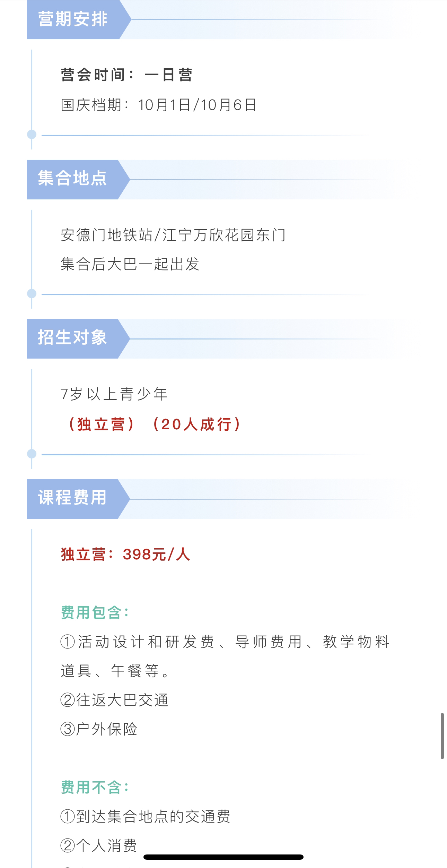The image size is (447, 868).
Task: Click the circled ① before 到达集合地点的交通费
Action: pyautogui.click(x=68, y=817)
